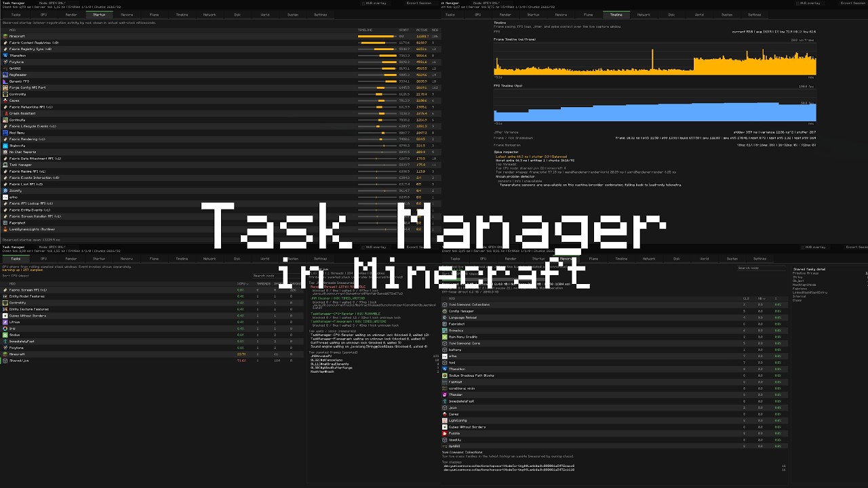Click Export Session in the Timeline window

[x=854, y=3]
